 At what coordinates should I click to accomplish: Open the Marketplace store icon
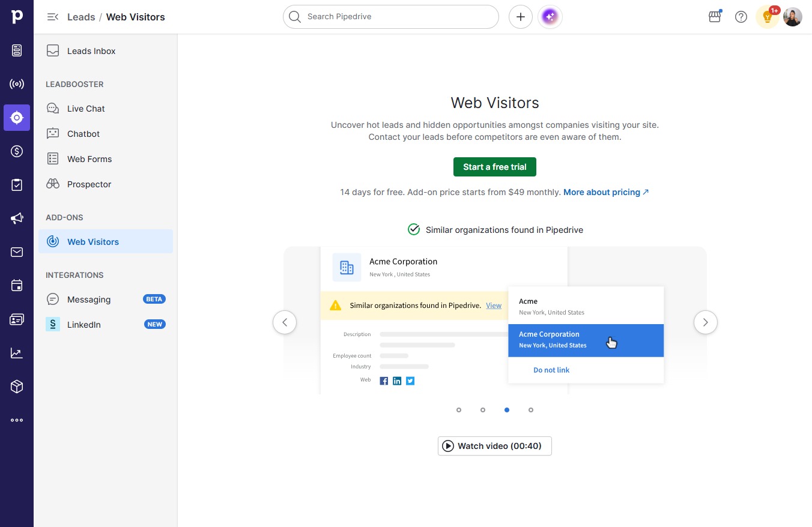715,17
